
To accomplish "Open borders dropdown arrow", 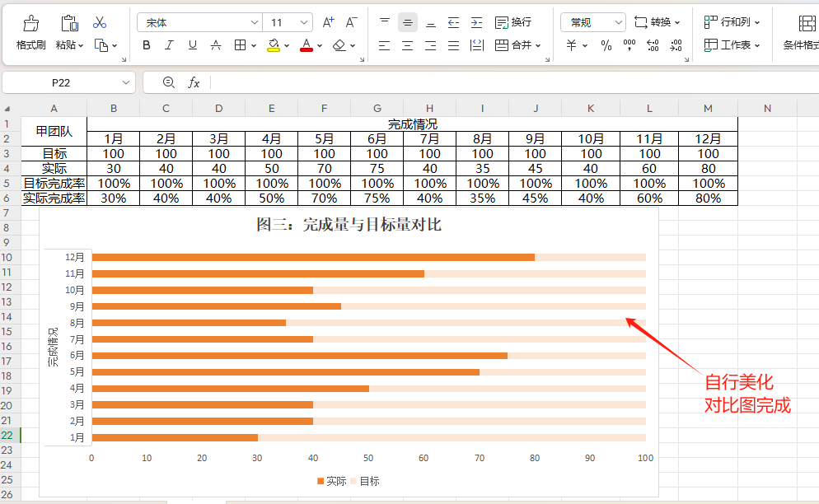I will [x=254, y=46].
